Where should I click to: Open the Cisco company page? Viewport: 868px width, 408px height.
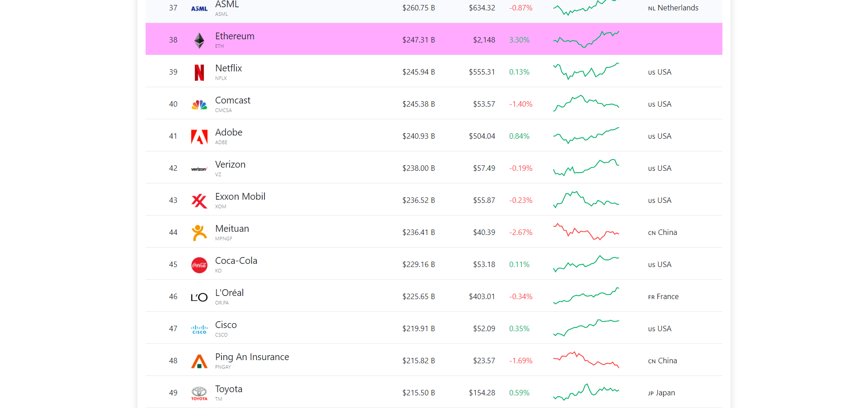tap(226, 325)
